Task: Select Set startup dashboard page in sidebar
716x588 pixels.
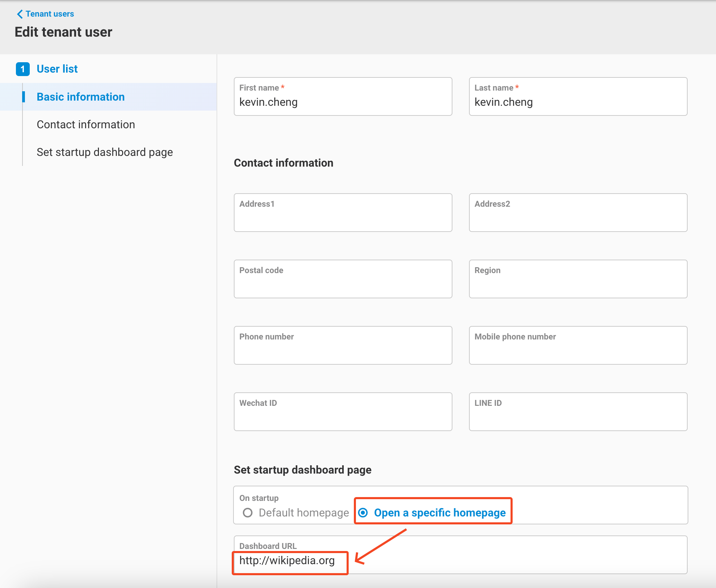Action: 104,152
